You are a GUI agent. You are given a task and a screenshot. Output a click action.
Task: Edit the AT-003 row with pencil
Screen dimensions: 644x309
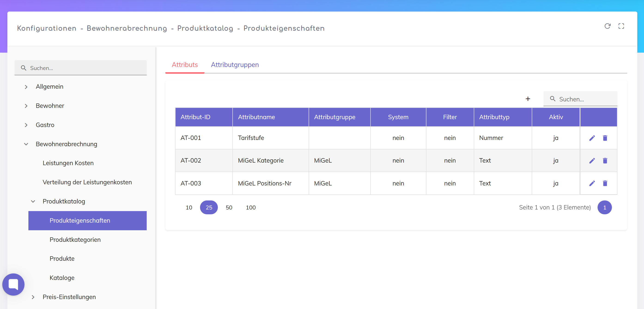coord(592,183)
